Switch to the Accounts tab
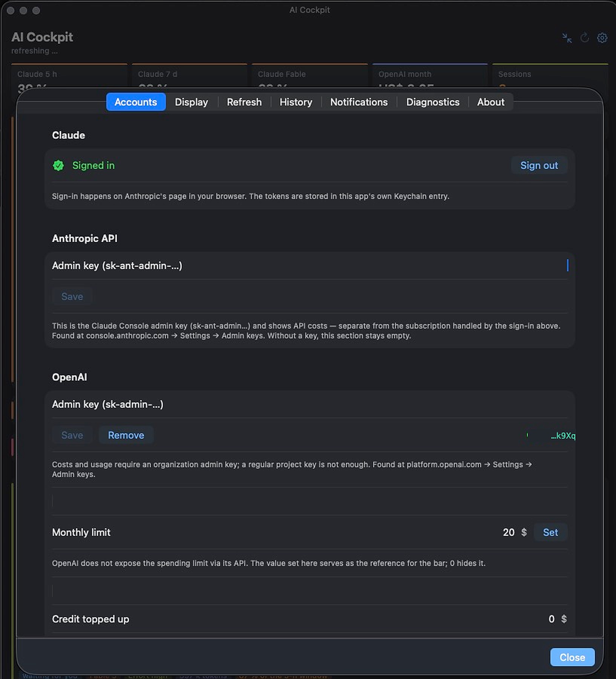 136,102
